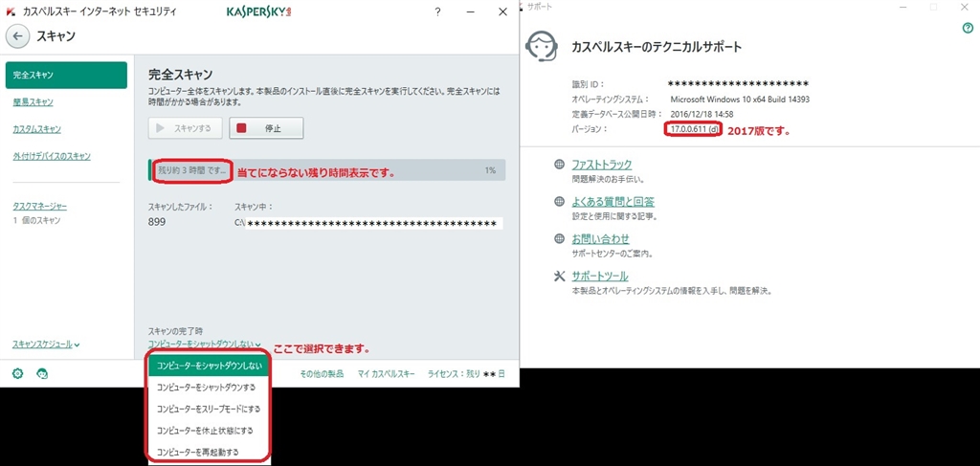Go back with the arrow button beside スキャン
The height and width of the screenshot is (466, 980).
pos(17,36)
